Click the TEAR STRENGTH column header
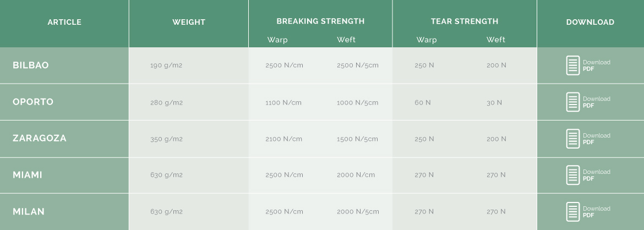644x230 pixels. (465, 21)
